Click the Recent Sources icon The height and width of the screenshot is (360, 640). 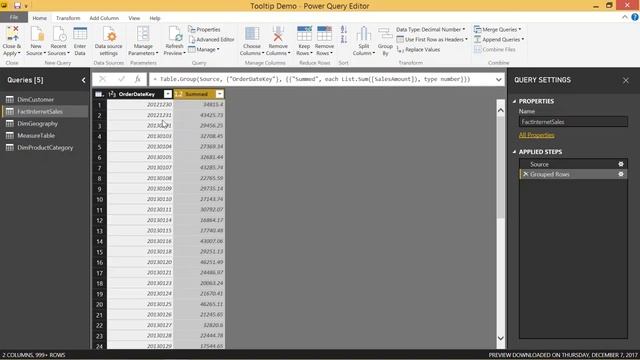(x=59, y=34)
